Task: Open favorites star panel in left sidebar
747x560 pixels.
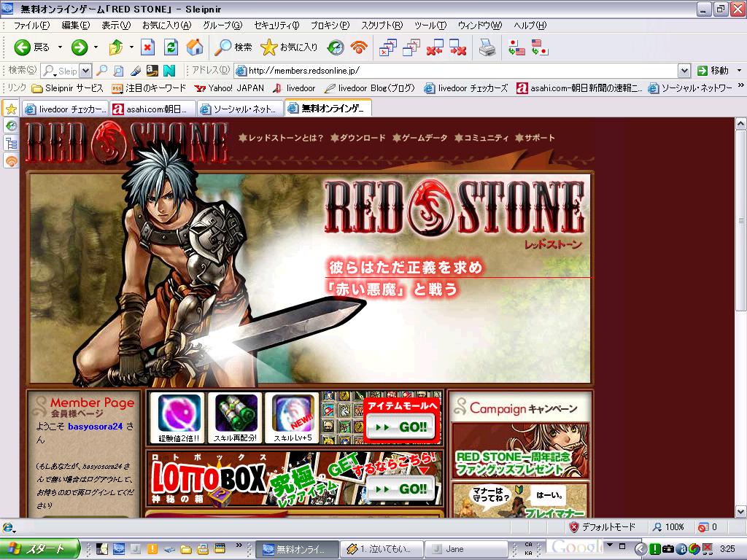Action: pos(11,109)
